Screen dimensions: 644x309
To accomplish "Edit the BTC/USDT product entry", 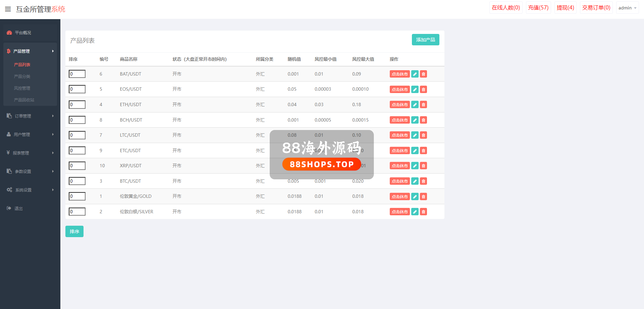I will pyautogui.click(x=415, y=181).
